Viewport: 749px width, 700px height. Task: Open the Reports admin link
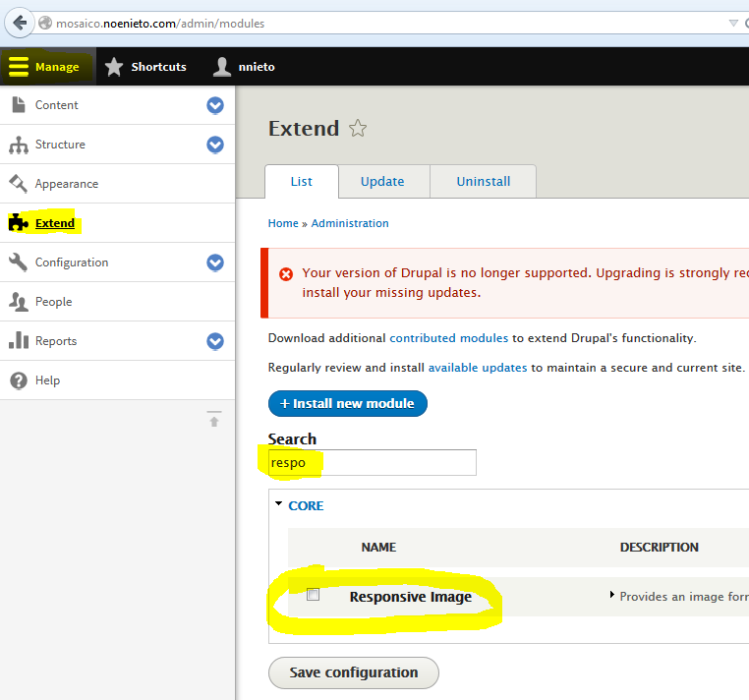click(x=56, y=341)
